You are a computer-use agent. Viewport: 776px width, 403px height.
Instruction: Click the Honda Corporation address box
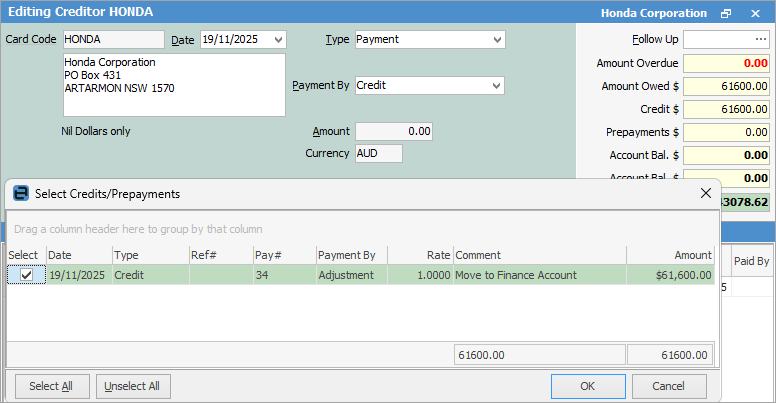pyautogui.click(x=174, y=85)
